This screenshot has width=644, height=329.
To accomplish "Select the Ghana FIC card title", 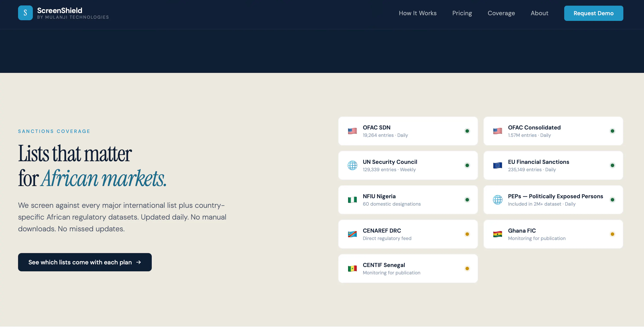I will 522,231.
